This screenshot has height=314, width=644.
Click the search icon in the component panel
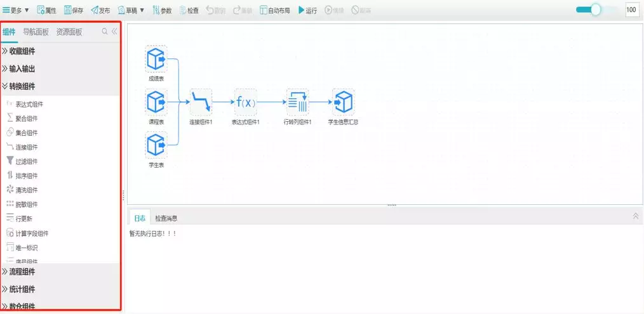tap(105, 31)
